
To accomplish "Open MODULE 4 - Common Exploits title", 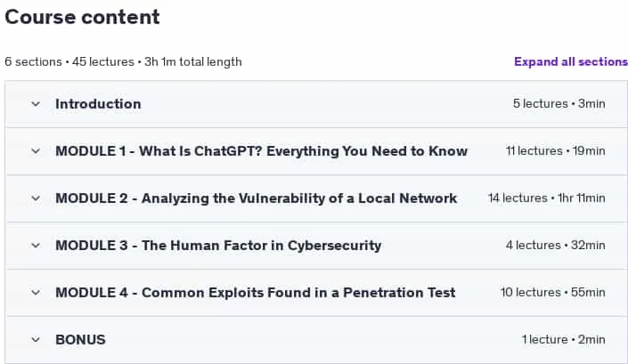I will coord(255,293).
